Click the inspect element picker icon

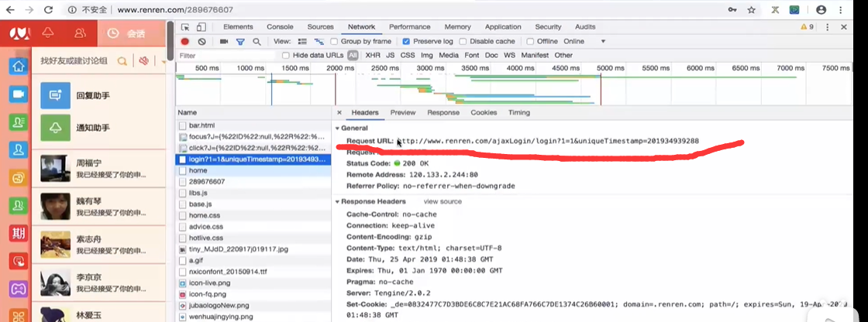(185, 27)
